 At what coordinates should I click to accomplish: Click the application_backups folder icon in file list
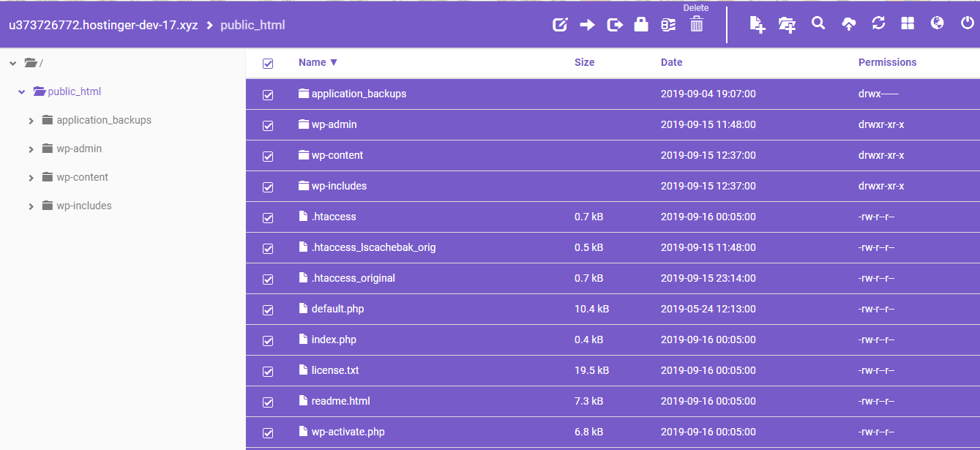pos(304,94)
